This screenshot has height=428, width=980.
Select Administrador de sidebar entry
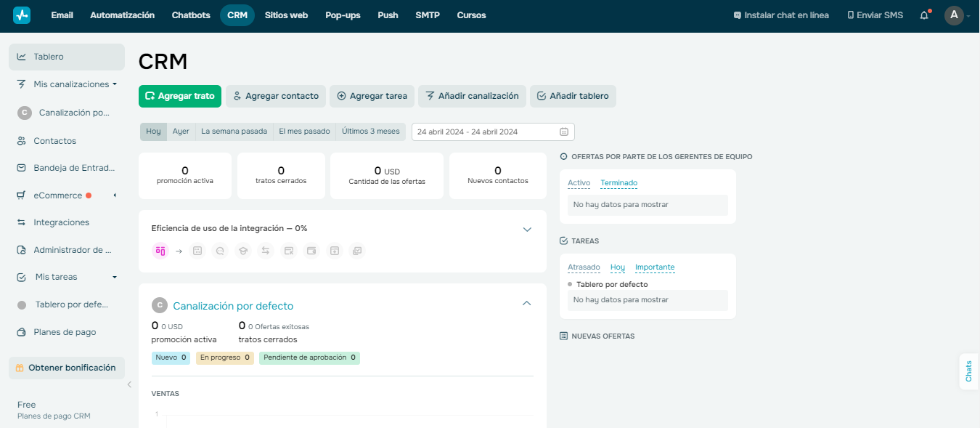point(22,249)
